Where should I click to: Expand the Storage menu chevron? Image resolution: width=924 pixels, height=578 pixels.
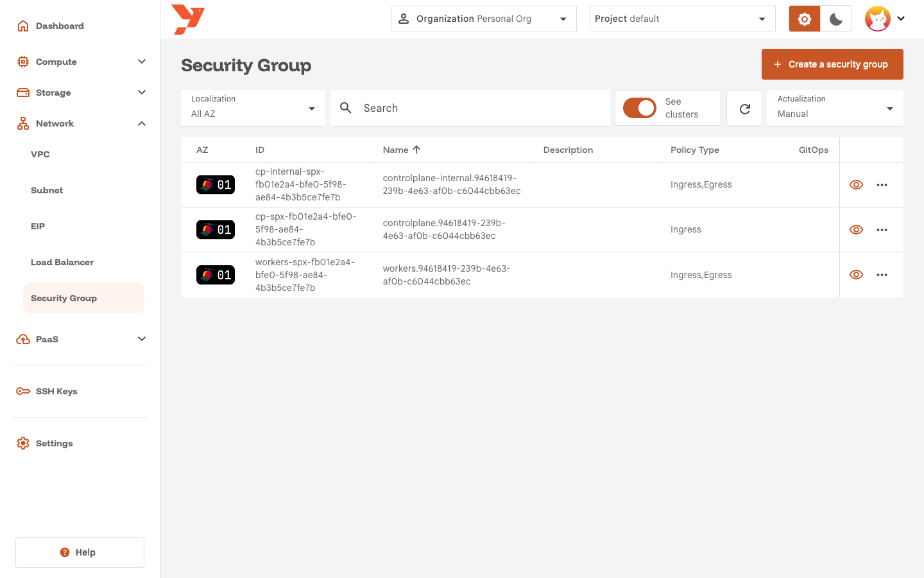142,92
